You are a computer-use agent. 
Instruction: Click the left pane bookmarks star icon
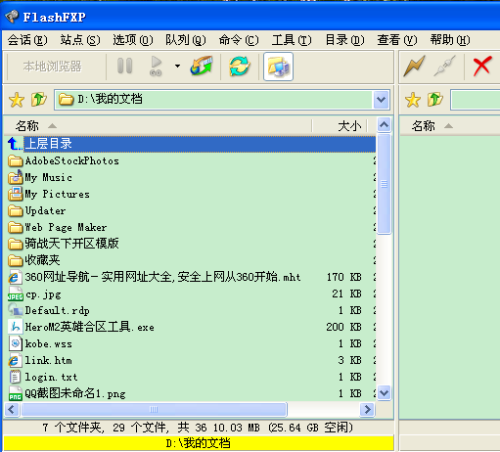[x=17, y=100]
